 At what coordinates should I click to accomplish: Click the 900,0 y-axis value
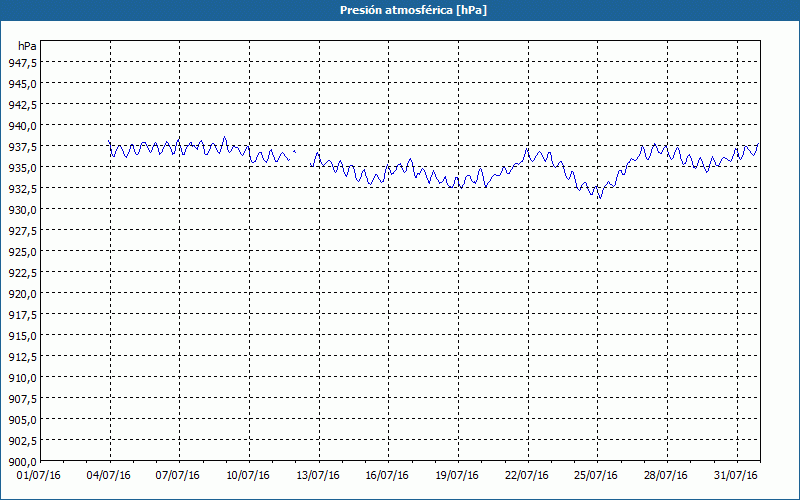[22, 462]
